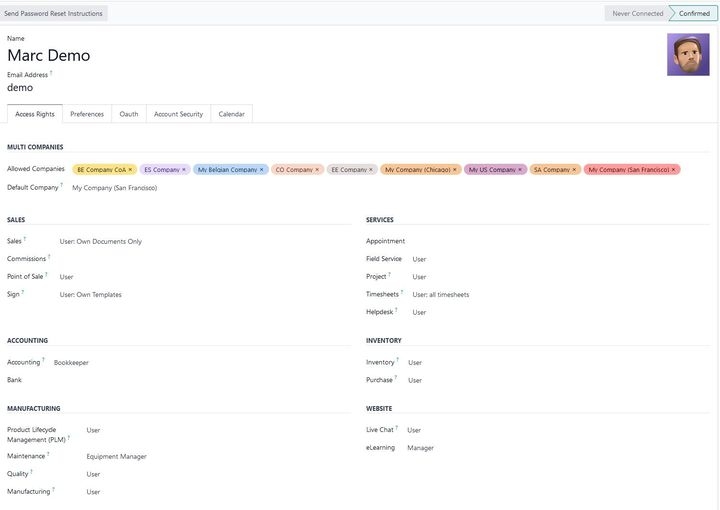Viewport: 720px width, 510px height.
Task: Open the Access Rights tab
Action: coord(35,114)
